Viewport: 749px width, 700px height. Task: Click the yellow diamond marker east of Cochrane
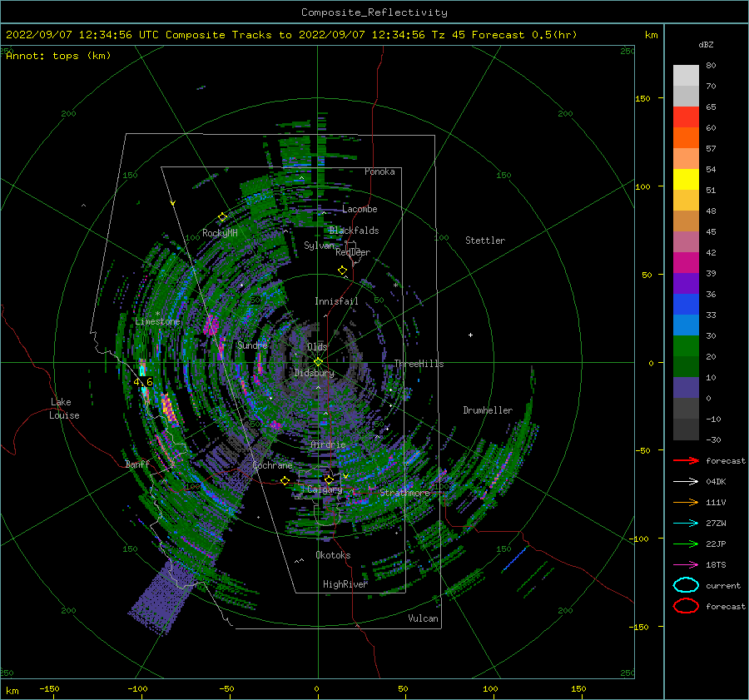point(285,481)
